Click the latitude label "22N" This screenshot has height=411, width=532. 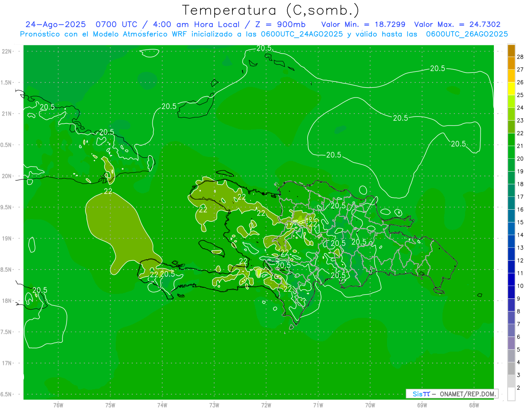coord(7,51)
